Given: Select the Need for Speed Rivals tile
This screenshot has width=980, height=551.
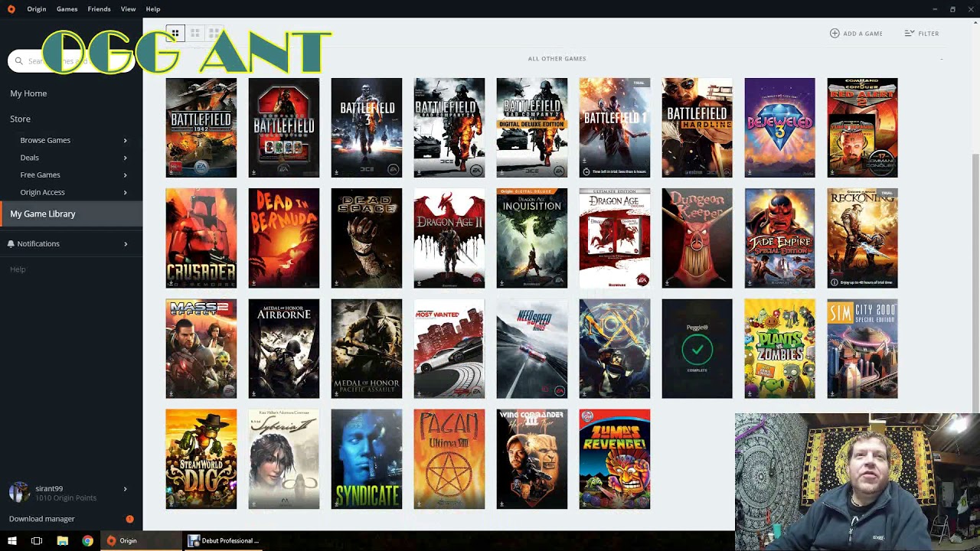Looking at the screenshot, I should click(x=532, y=349).
